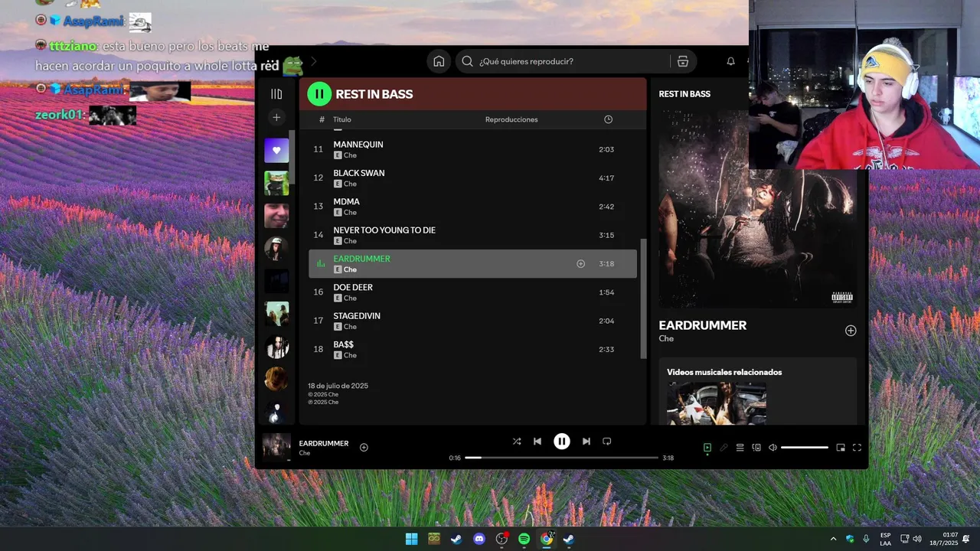Viewport: 980px width, 551px height.
Task: Open the miniplayer icon
Action: 841,448
